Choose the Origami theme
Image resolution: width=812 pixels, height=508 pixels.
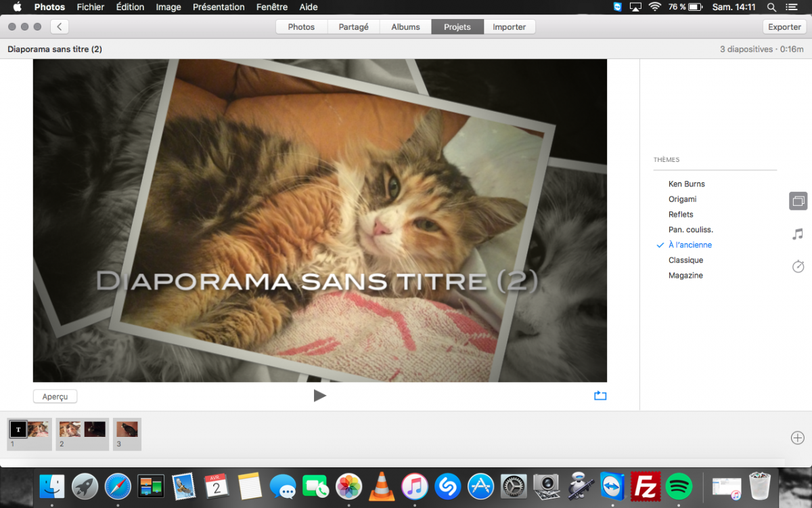pos(682,199)
